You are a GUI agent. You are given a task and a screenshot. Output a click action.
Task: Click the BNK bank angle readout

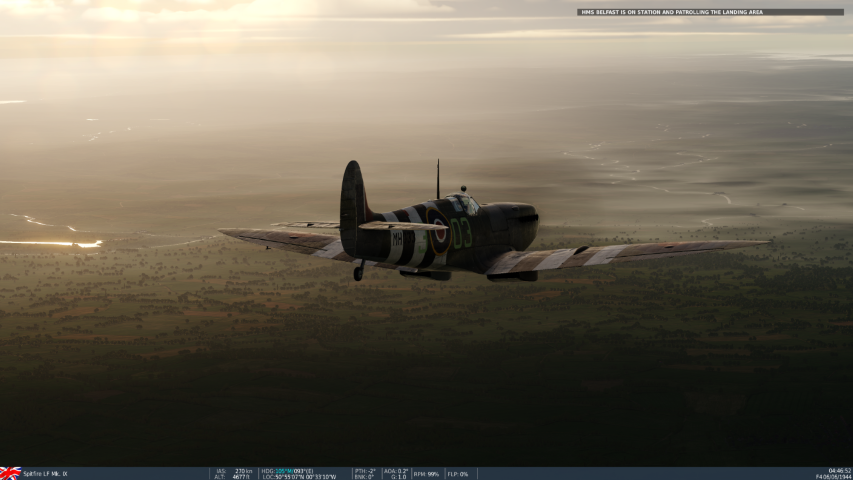pos(364,477)
